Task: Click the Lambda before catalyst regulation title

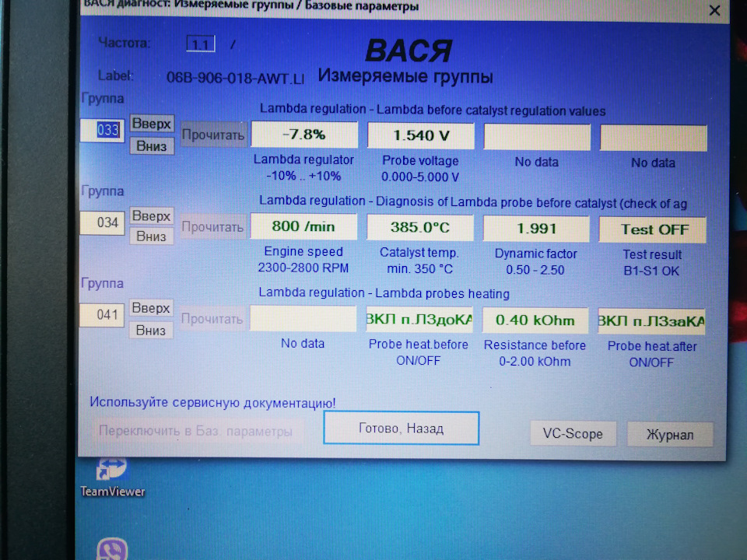Action: (x=433, y=110)
